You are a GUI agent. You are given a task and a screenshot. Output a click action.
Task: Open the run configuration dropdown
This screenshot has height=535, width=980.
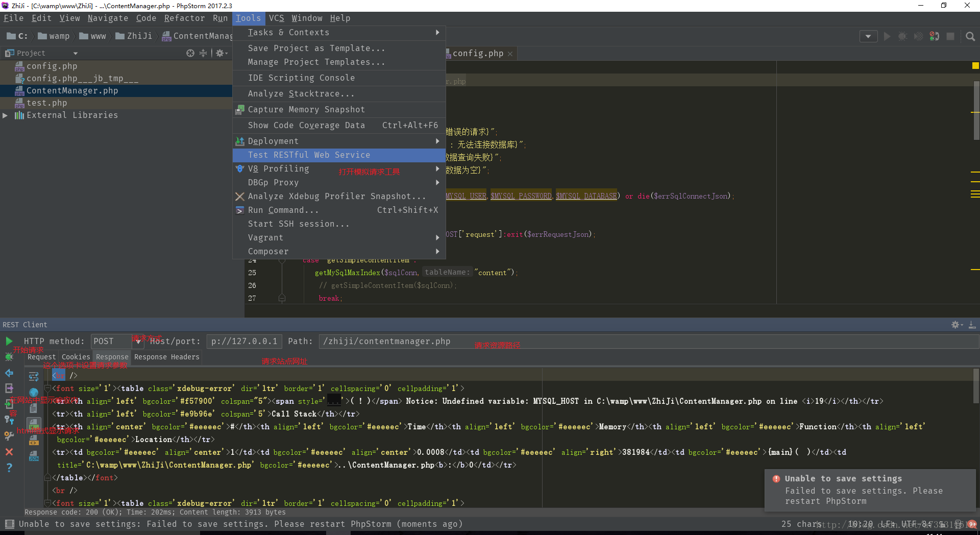click(x=868, y=37)
